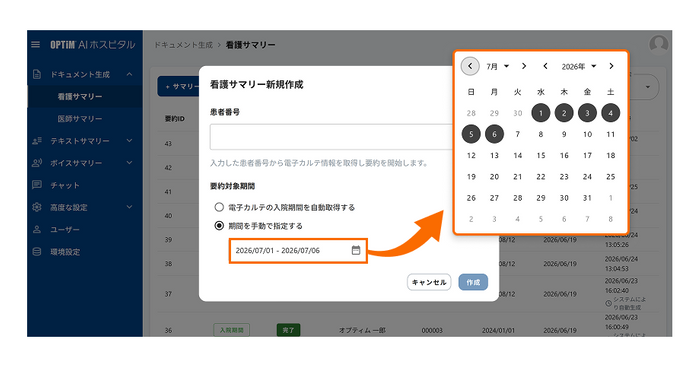This screenshot has height=368, width=700.
Task: Select July 23 in the calendar
Action: coord(564,176)
